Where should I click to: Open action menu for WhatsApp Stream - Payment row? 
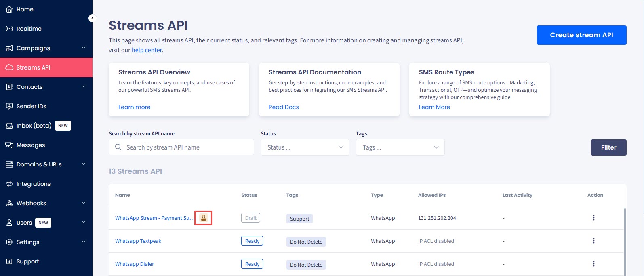[x=593, y=218]
